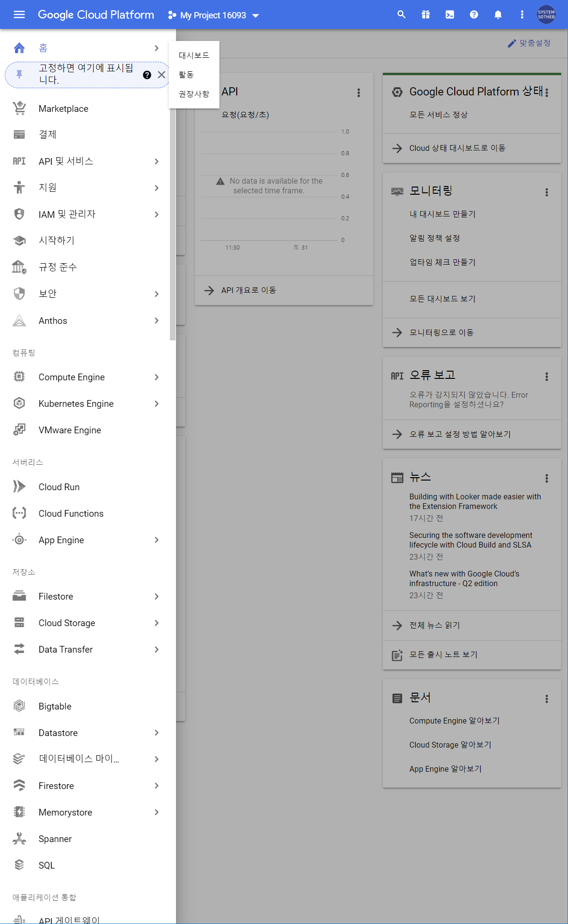Open Compute Engine 알아보기 doc link
This screenshot has height=924, width=568.
(454, 721)
